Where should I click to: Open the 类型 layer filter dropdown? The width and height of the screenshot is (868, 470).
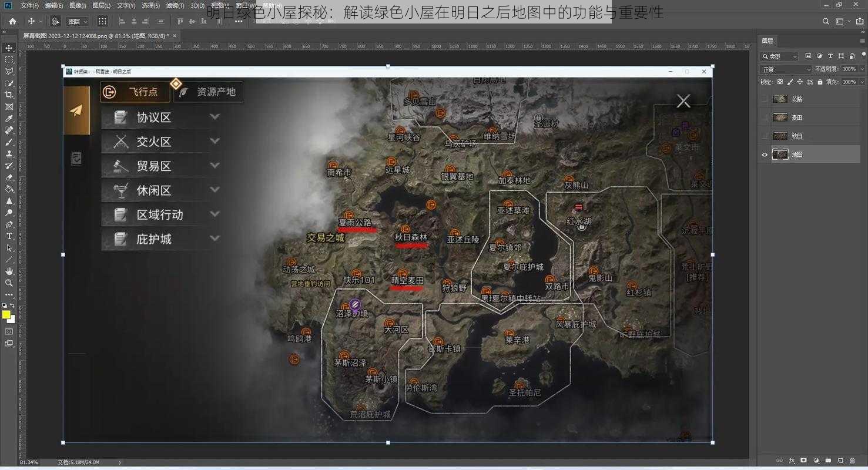(779, 56)
